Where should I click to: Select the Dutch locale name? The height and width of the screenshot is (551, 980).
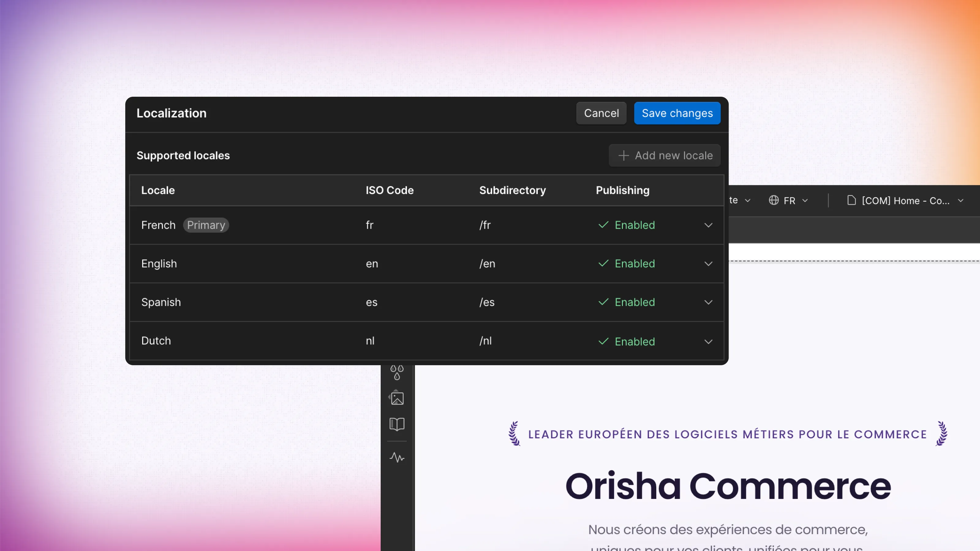(x=156, y=341)
